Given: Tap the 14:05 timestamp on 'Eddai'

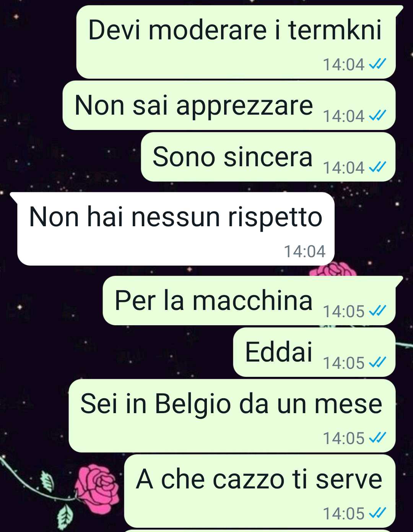Looking at the screenshot, I should [x=344, y=363].
